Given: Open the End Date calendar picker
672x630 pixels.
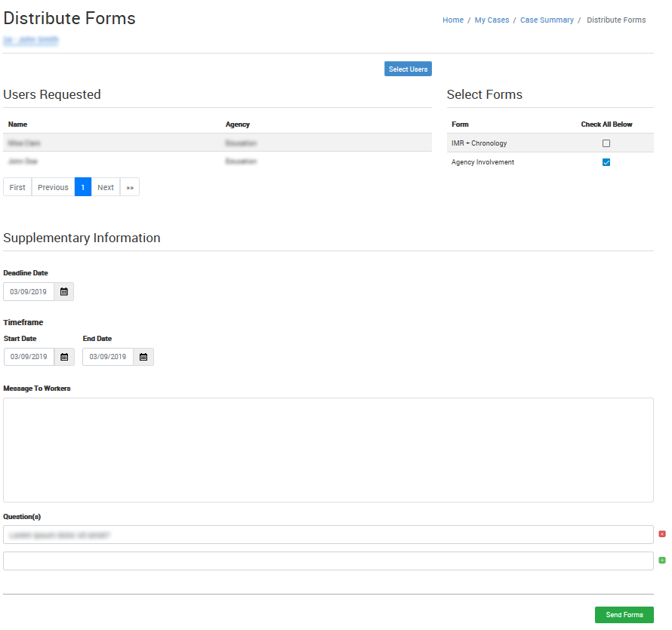Looking at the screenshot, I should (143, 357).
